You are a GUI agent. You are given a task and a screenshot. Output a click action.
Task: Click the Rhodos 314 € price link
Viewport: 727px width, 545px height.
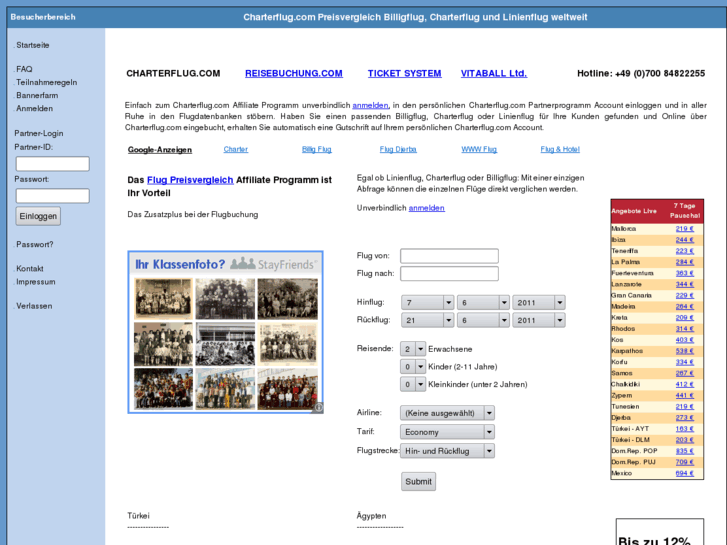coord(684,329)
